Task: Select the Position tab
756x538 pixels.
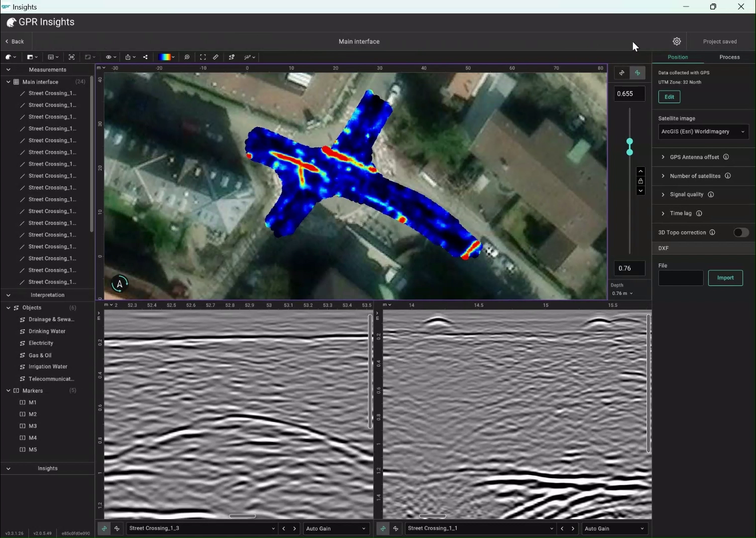Action: click(678, 57)
